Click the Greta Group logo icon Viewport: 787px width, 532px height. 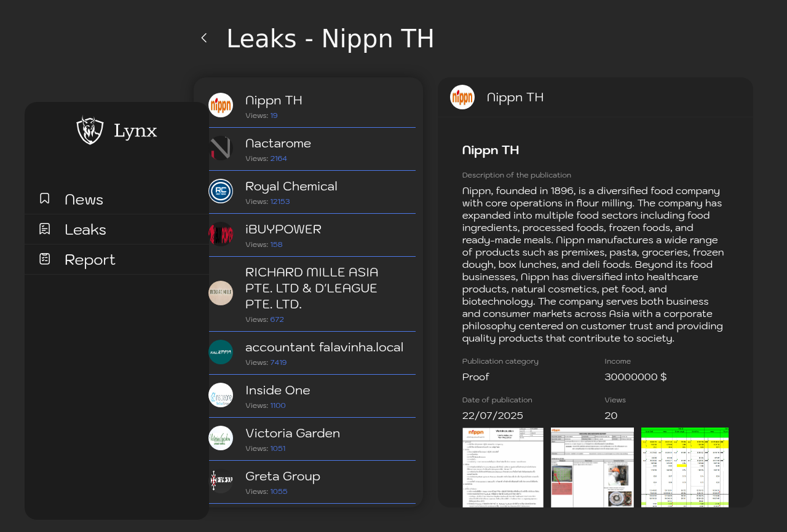click(221, 481)
